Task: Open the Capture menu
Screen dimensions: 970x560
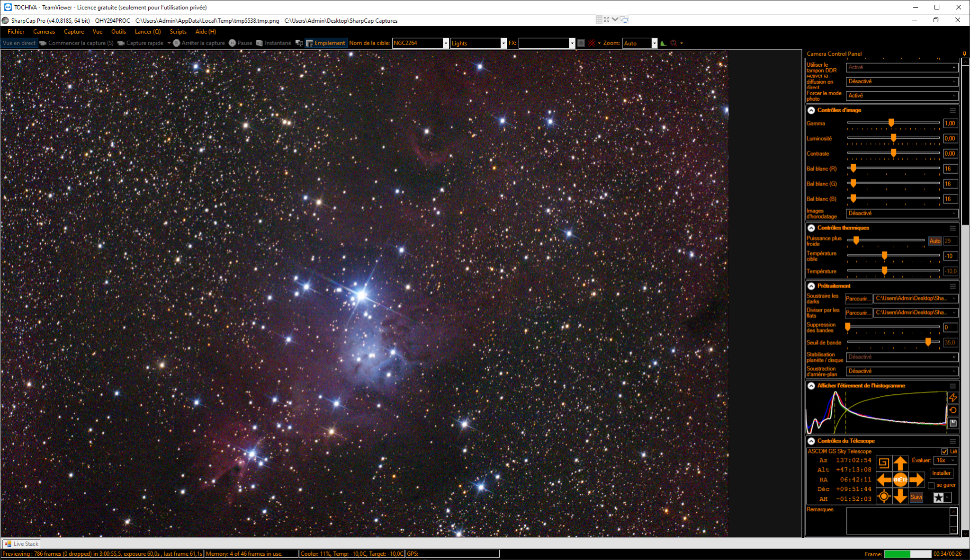Action: [74, 32]
